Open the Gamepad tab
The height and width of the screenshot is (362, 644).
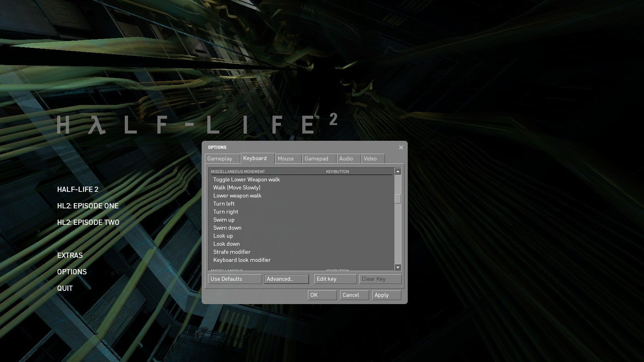point(319,158)
